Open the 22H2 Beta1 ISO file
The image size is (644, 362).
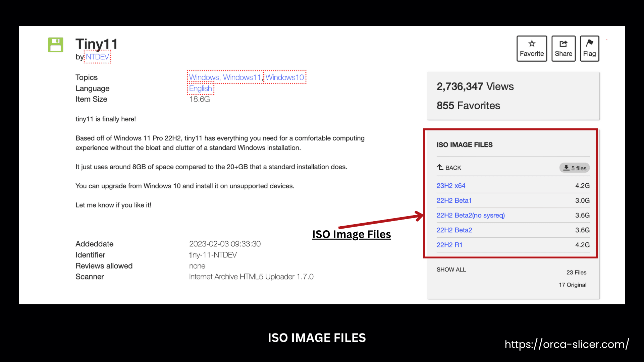pyautogui.click(x=454, y=200)
